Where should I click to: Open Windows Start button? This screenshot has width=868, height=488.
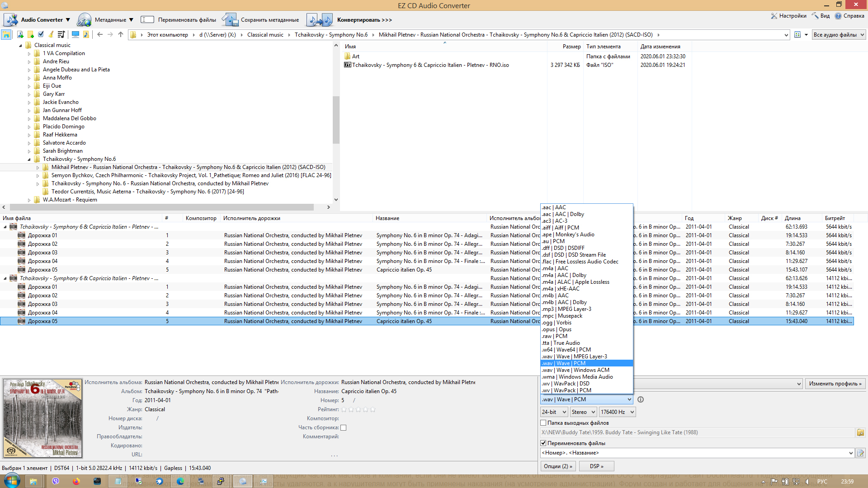[11, 481]
